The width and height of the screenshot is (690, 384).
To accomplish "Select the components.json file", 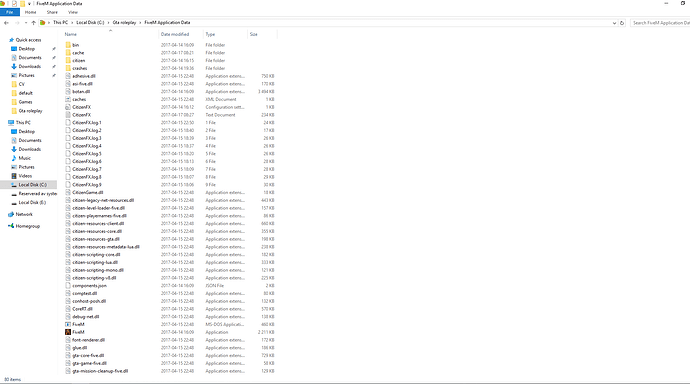I will pos(89,285).
